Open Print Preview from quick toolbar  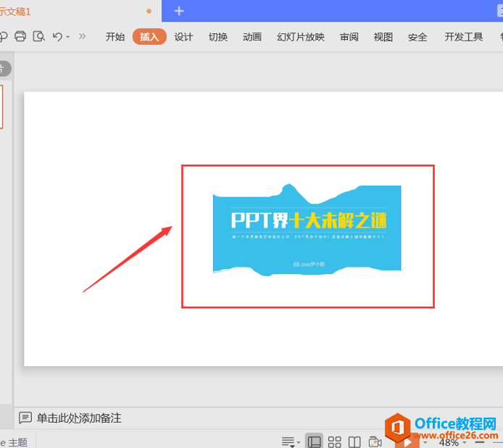[39, 36]
